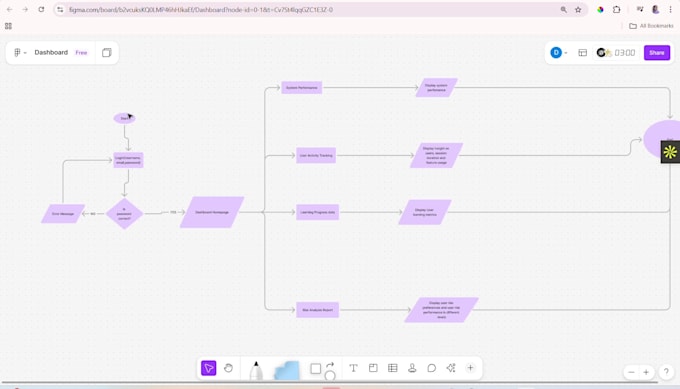
Task: Select the Start oval node
Action: (x=124, y=118)
